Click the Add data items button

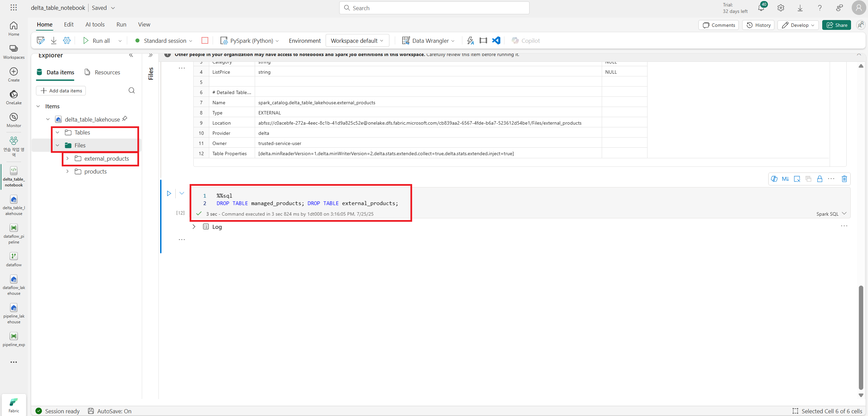61,91
